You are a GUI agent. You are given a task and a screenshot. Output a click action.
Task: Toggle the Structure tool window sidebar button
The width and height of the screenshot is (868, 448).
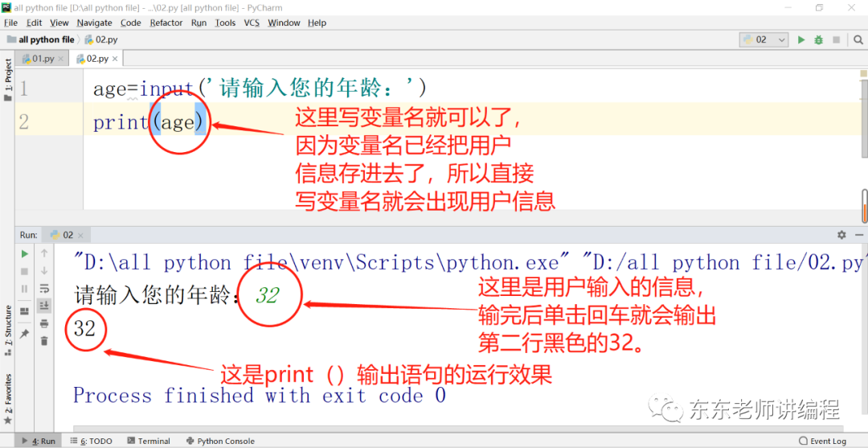[x=8, y=330]
